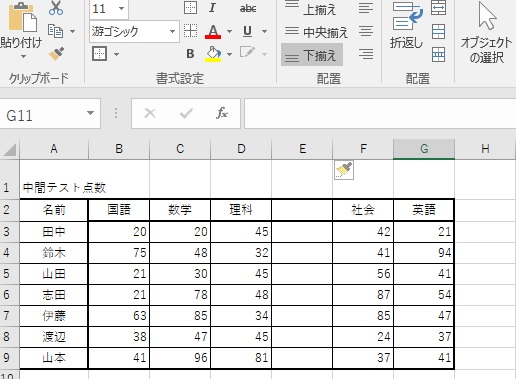Click 志田's 社会 score 87
The image size is (516, 379).
click(x=363, y=295)
